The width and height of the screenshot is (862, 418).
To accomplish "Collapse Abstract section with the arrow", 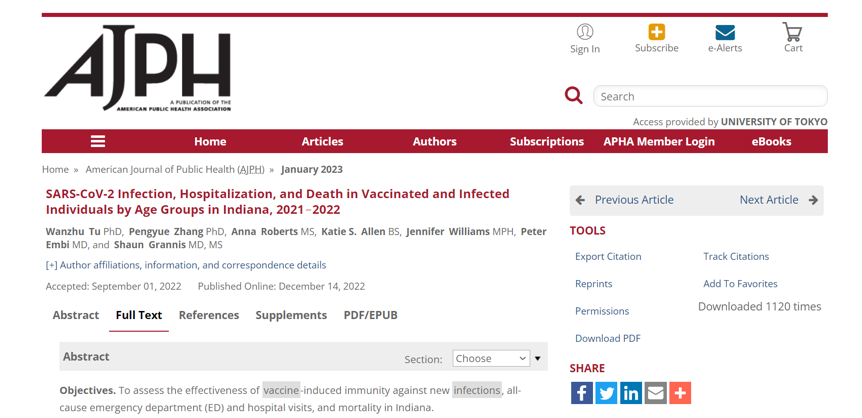I will [x=538, y=359].
